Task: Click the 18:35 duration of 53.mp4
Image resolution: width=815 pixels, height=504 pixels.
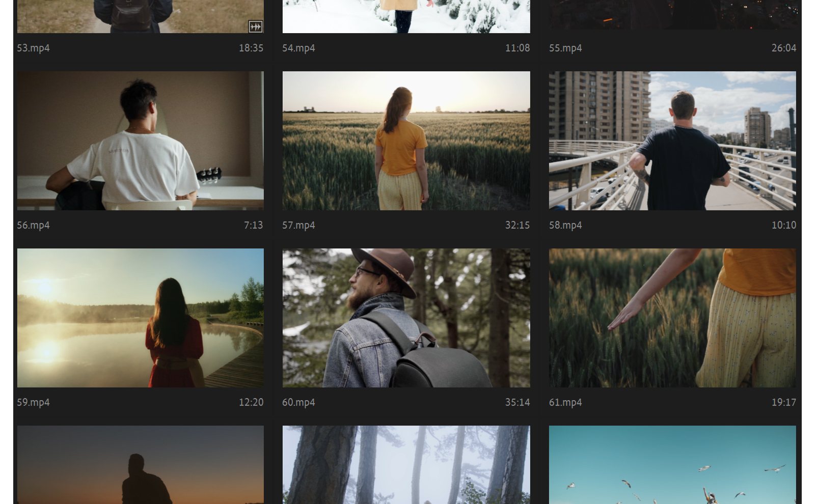Action: (x=251, y=48)
